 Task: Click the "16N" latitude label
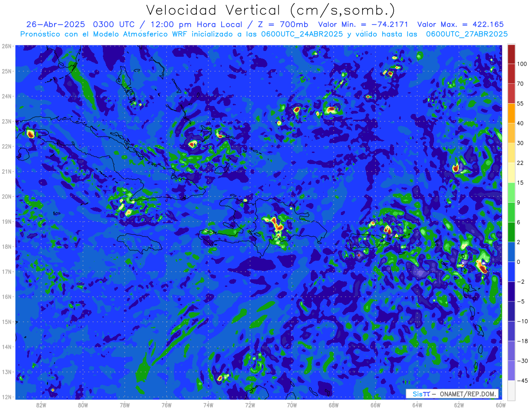pyautogui.click(x=7, y=297)
